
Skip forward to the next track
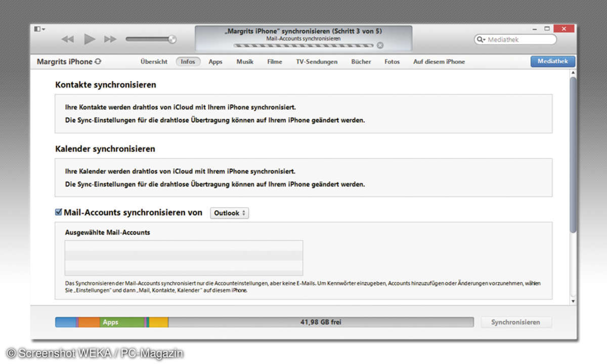click(110, 39)
